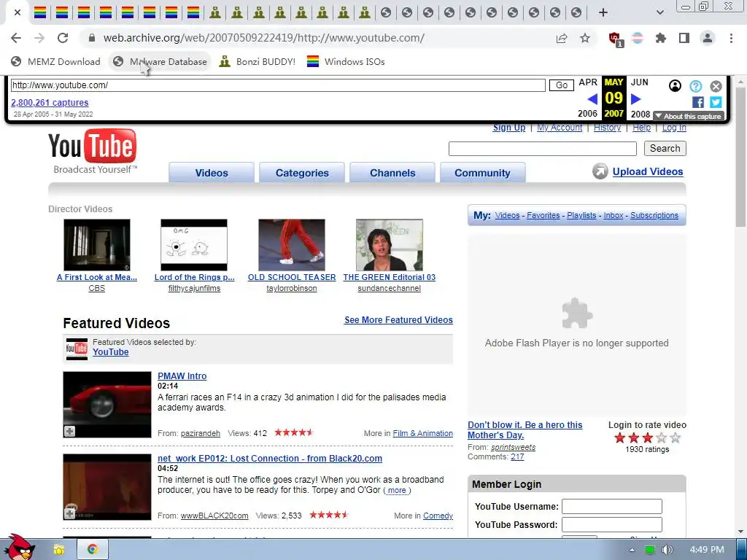The image size is (747, 560).
Task: Share capture on Facebook icon
Action: pos(698,102)
